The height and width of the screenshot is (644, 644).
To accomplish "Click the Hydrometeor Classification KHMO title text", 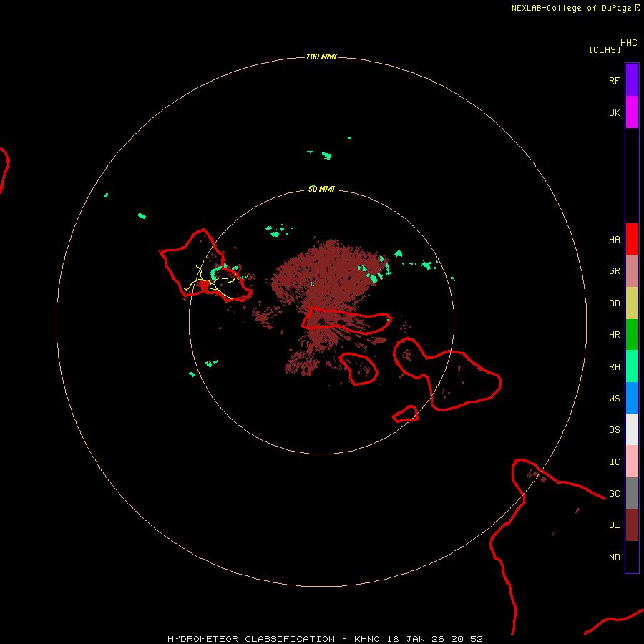I will [x=325, y=639].
